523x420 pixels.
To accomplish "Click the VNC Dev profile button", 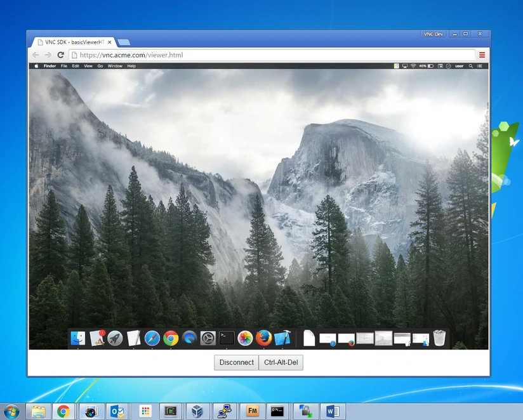I will [434, 34].
